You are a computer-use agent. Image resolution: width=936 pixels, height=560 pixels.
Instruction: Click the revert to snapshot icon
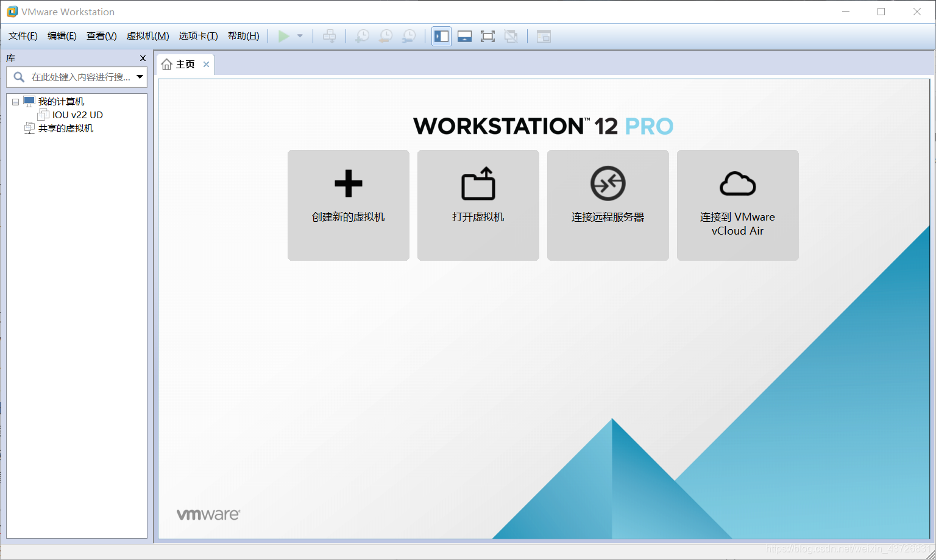386,36
